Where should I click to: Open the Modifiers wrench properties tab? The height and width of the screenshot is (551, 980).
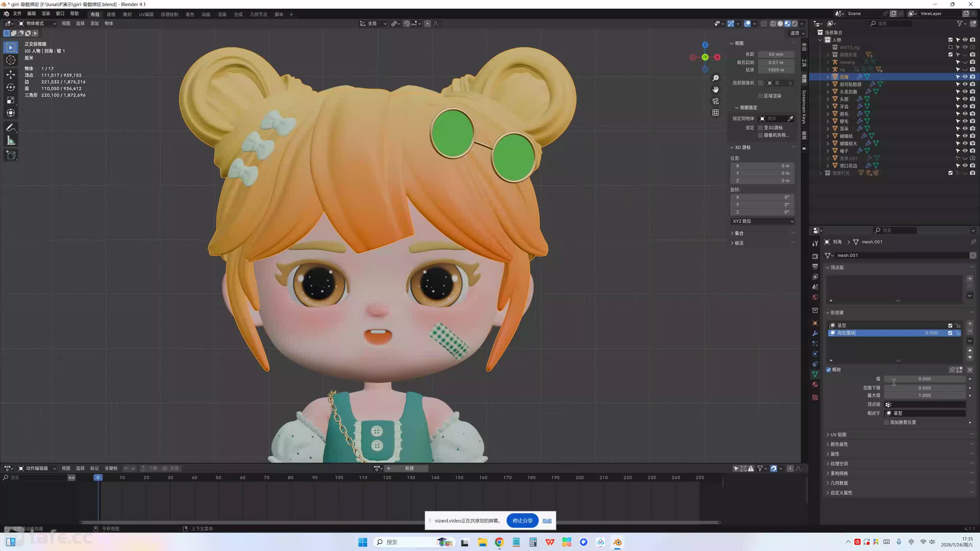[x=815, y=333]
